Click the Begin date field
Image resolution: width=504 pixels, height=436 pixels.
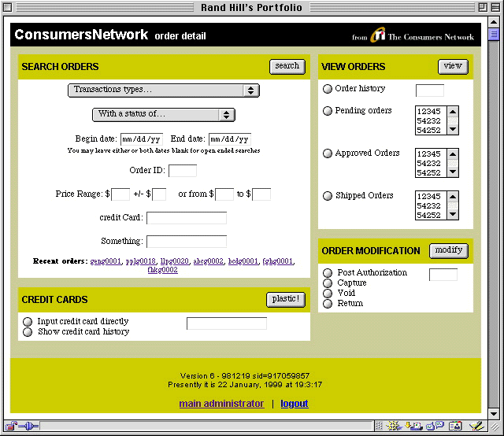point(142,139)
